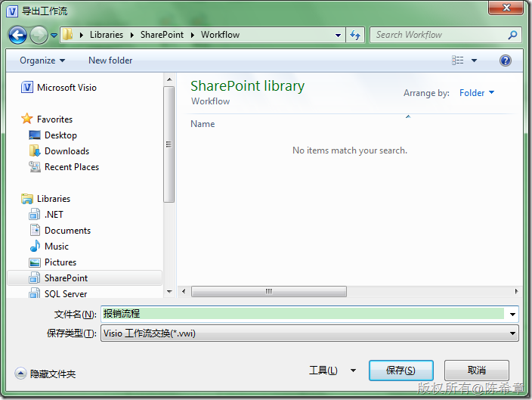
Task: Click New folder button
Action: (x=110, y=60)
